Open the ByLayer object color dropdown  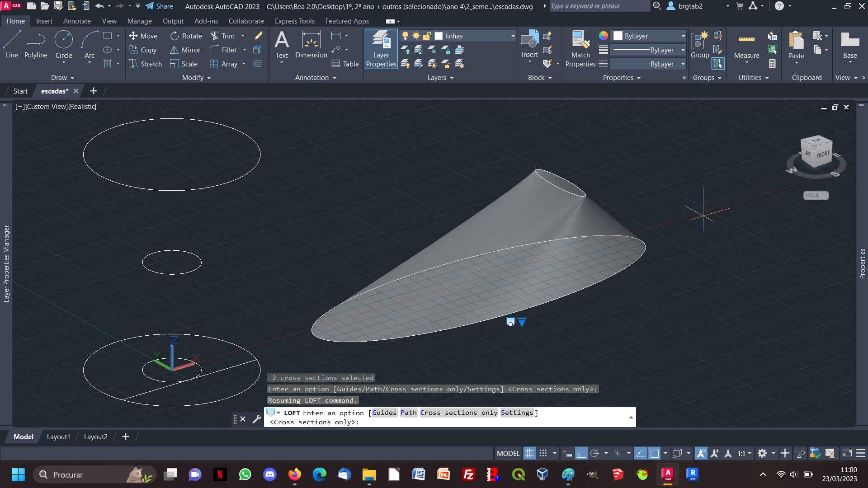click(683, 36)
